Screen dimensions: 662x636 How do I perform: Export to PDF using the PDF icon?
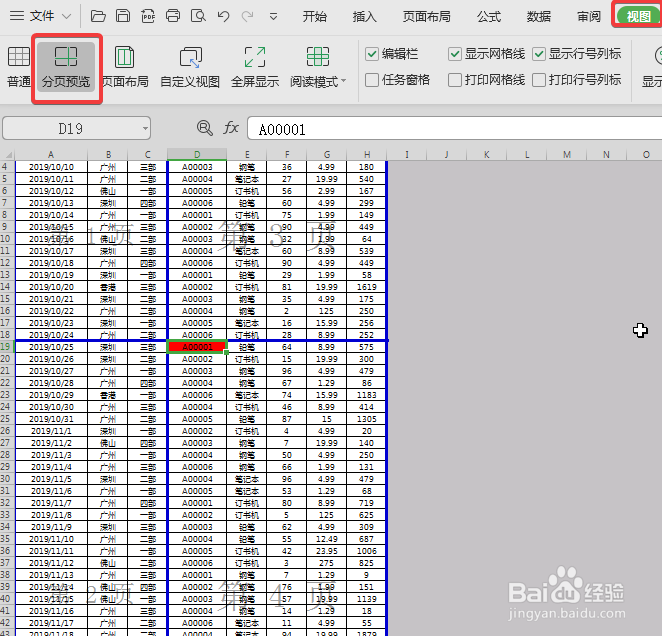click(148, 16)
